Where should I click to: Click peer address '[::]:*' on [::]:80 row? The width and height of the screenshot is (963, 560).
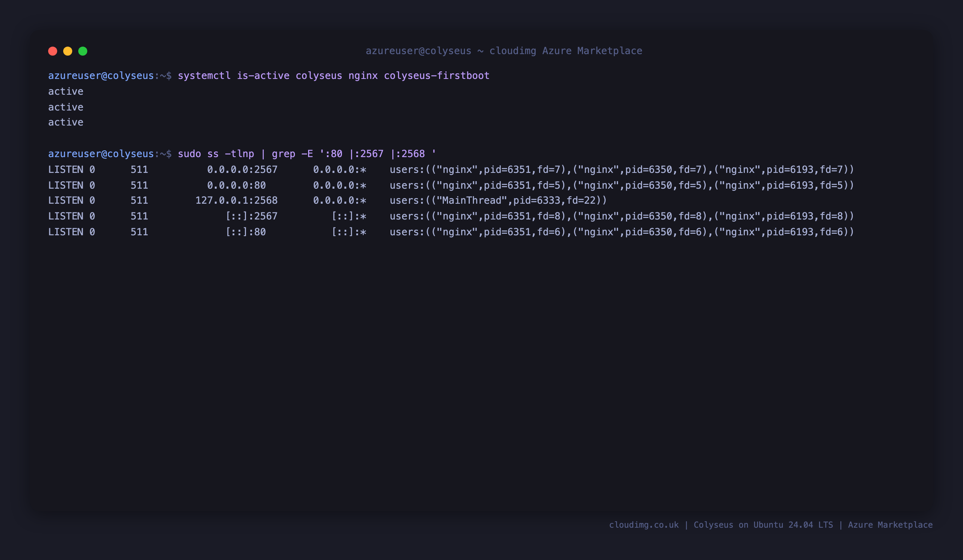(349, 232)
